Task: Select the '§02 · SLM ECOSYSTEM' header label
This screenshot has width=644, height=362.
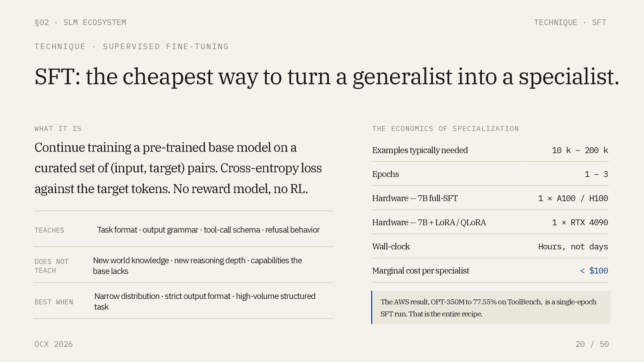Action: click(x=80, y=22)
